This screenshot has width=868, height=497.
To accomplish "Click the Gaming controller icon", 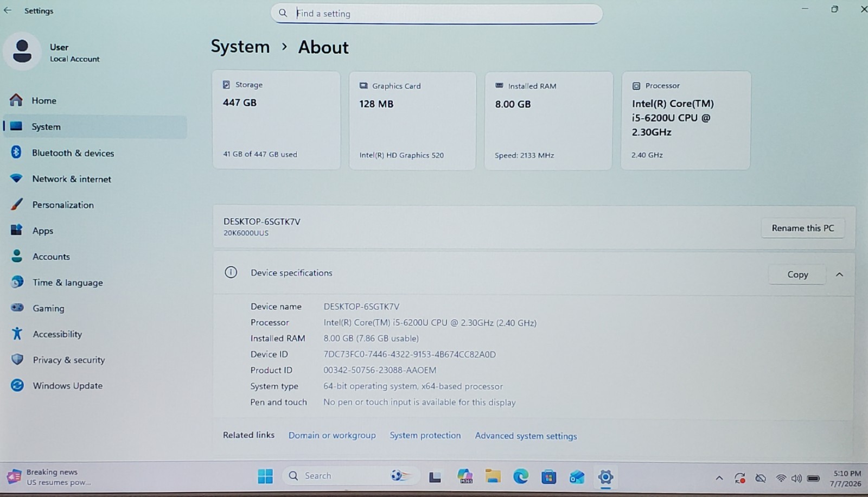I will 17,308.
